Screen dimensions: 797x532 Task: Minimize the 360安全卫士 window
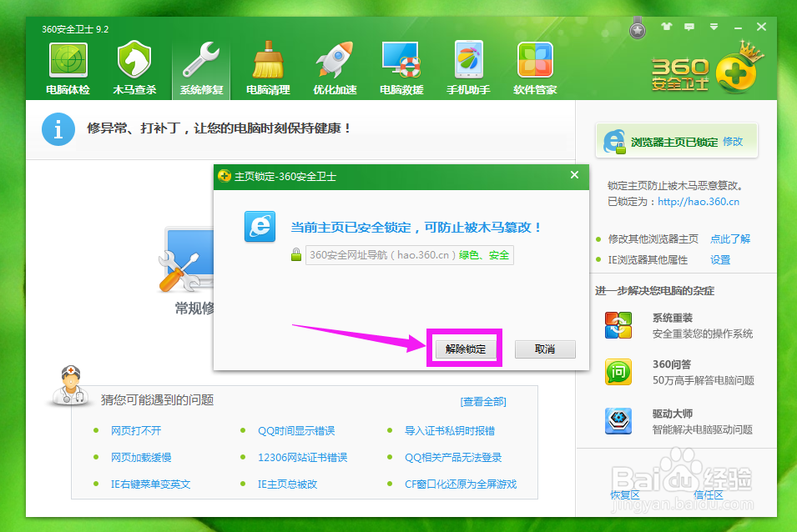coord(738,28)
